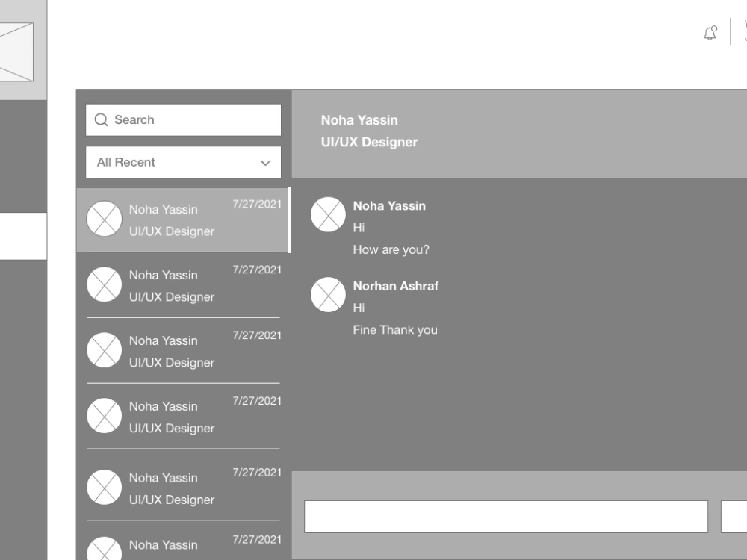
Task: Focus the Search conversations field
Action: [x=184, y=120]
